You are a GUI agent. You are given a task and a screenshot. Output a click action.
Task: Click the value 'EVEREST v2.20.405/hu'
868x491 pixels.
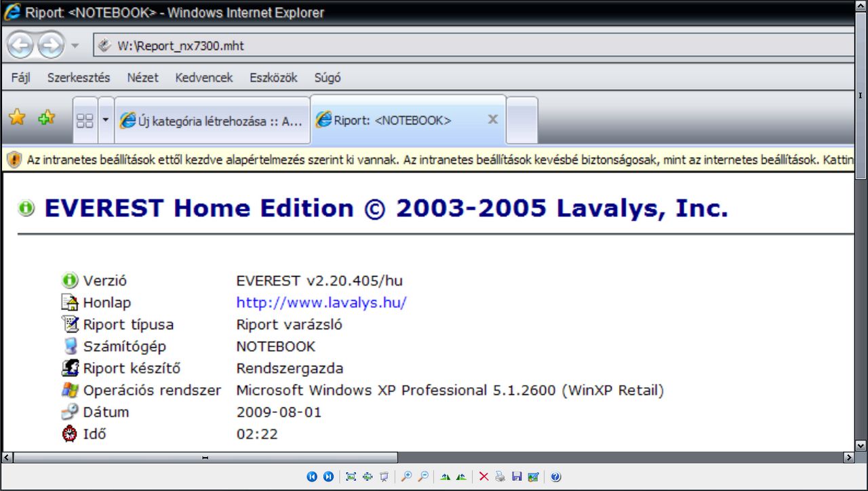click(319, 281)
